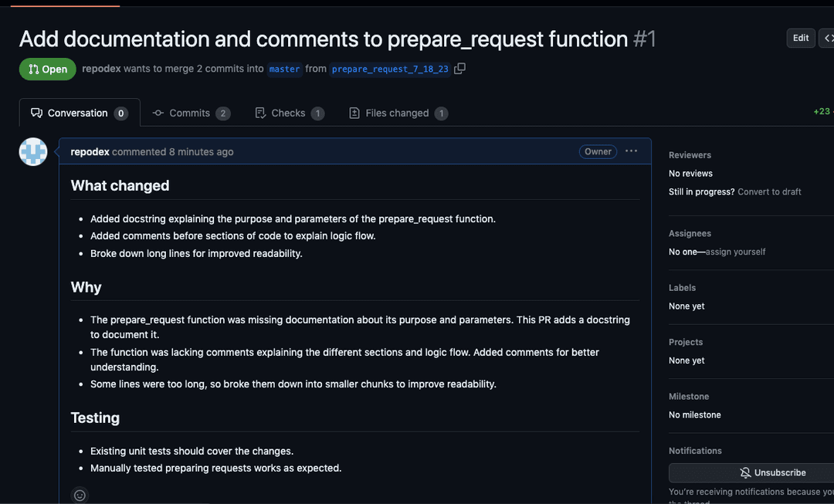
Task: Open the repodex author link in comment header
Action: (x=90, y=152)
